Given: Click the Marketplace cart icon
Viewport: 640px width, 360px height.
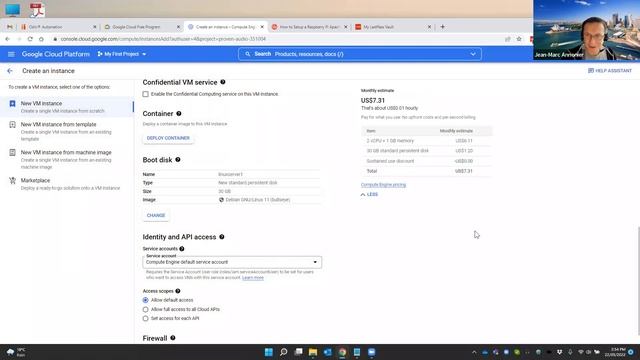Looking at the screenshot, I should point(12,180).
